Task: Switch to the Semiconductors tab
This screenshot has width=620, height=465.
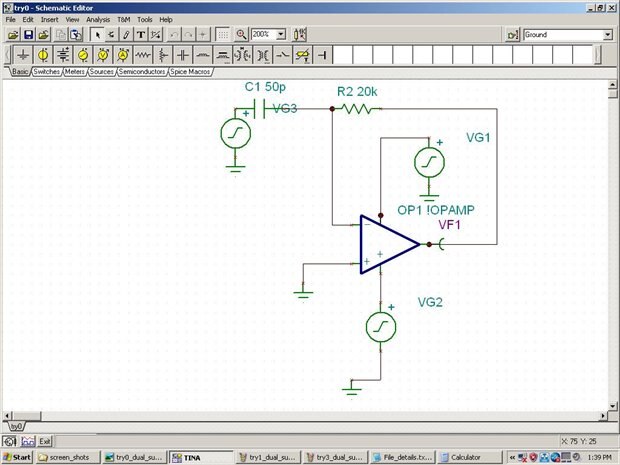Action: [142, 72]
